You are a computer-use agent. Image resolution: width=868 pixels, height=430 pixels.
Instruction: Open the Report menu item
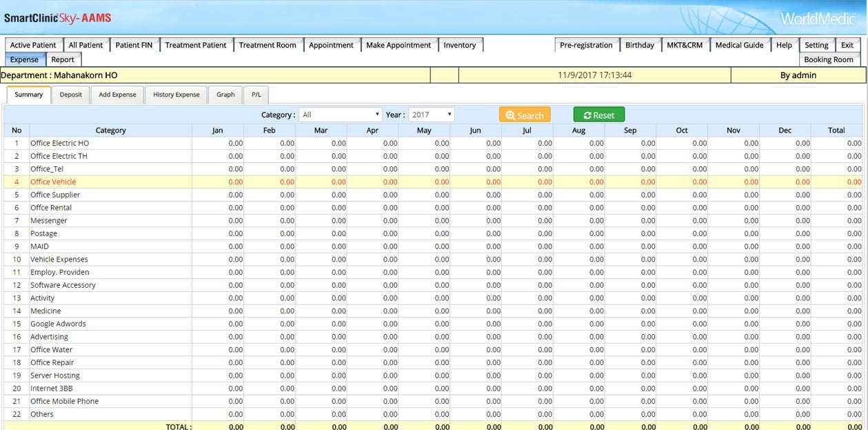63,59
